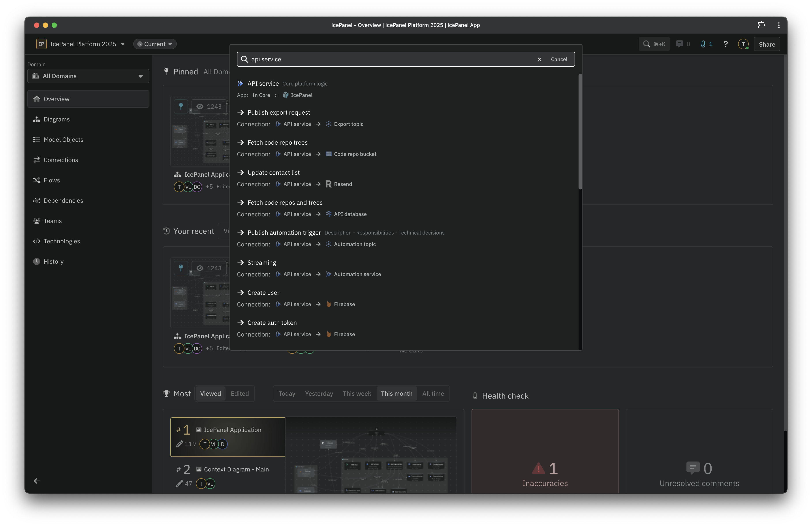Click the warning triangle in the Inaccuracies card
Viewport: 812px width, 526px height.
[538, 468]
